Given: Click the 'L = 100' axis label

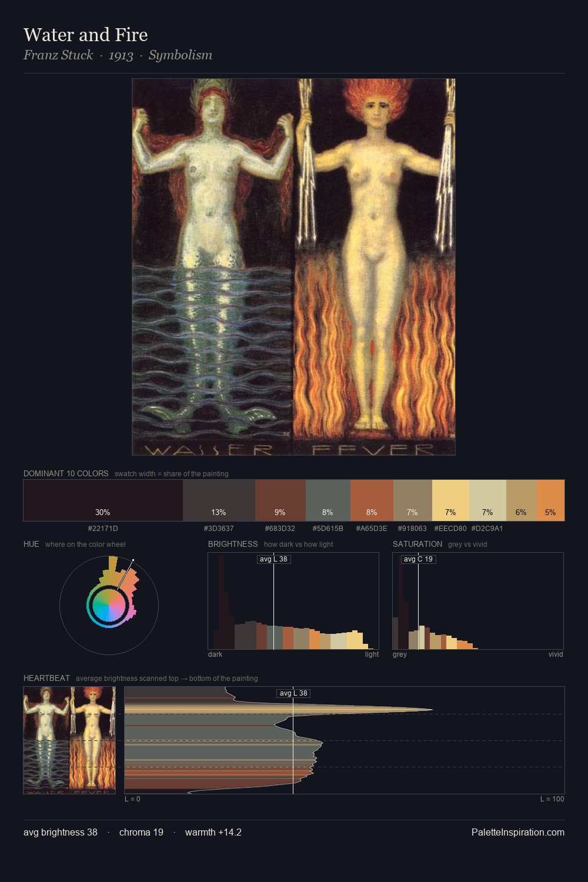Looking at the screenshot, I should (x=552, y=799).
